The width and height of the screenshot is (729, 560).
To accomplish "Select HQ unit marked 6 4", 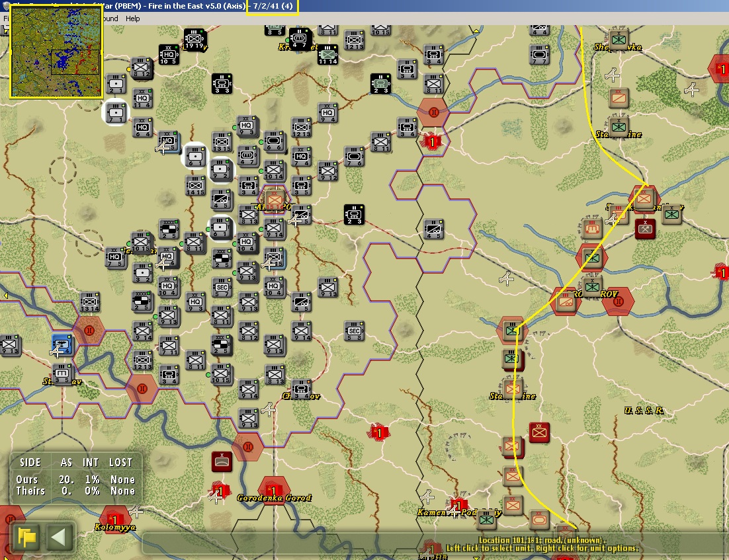I will tap(142, 128).
